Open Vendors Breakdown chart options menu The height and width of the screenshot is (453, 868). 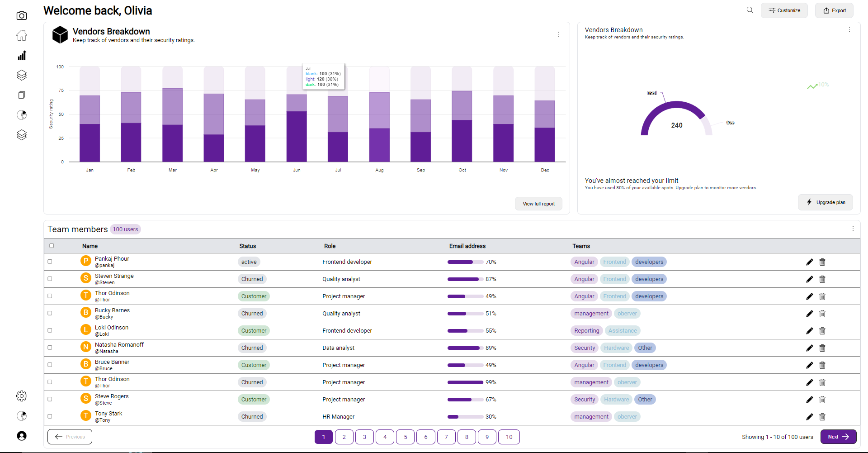click(x=559, y=34)
